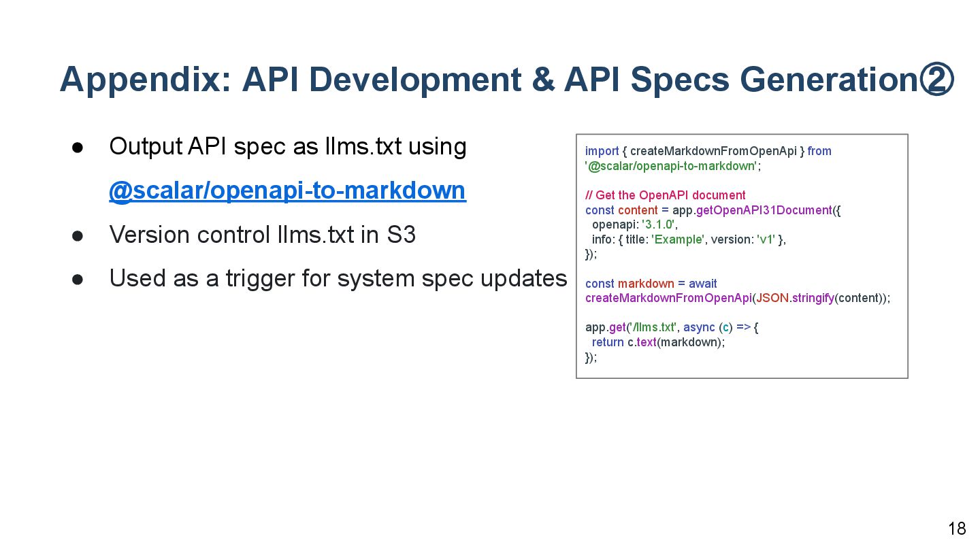The width and height of the screenshot is (980, 551).
Task: Select the bullet 'Used as a trigger for system spec updates'
Action: click(338, 278)
